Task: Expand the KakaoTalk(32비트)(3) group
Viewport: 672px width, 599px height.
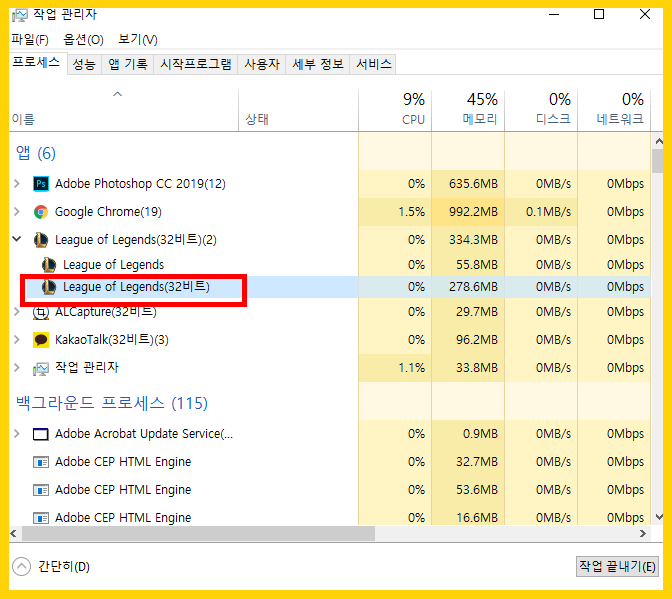Action: coord(17,340)
